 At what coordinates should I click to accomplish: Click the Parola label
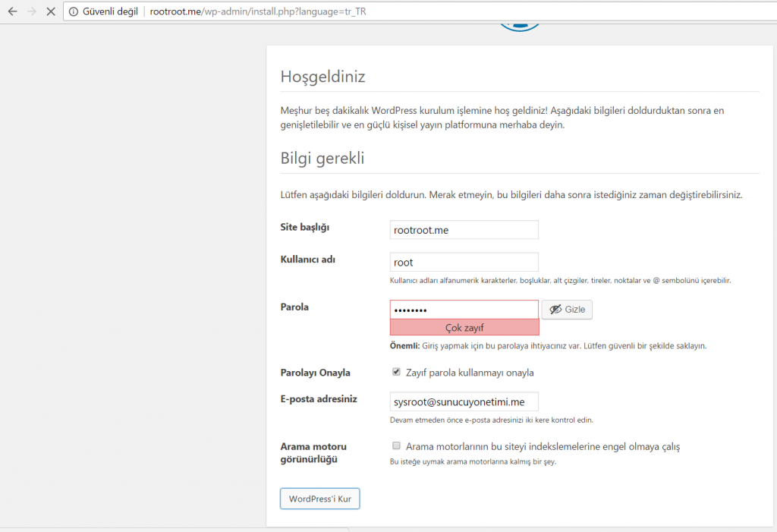pyautogui.click(x=294, y=307)
